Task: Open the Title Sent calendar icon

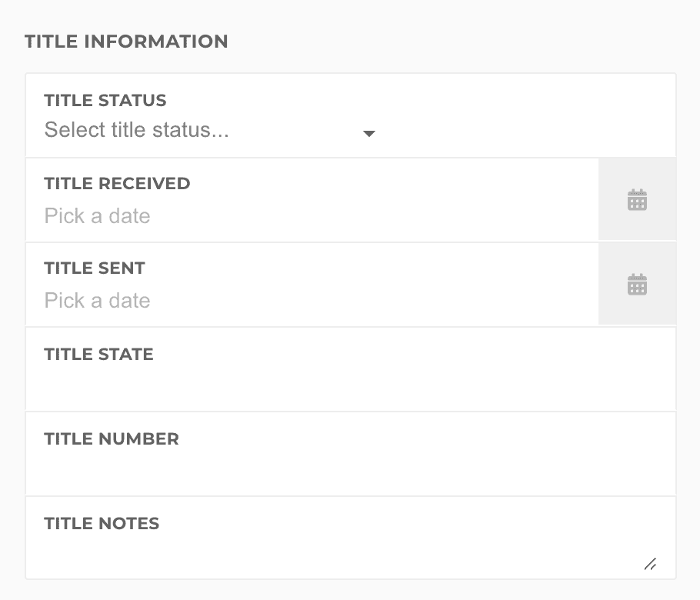Action: point(637,285)
